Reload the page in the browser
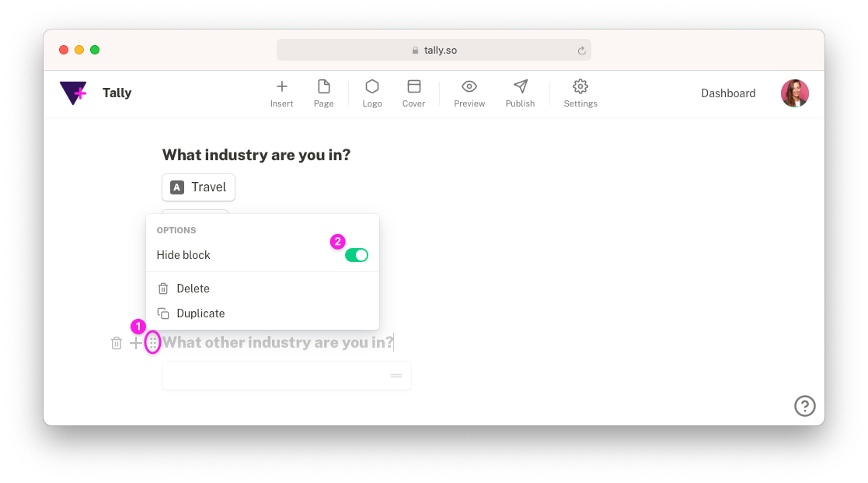Image resolution: width=868 pixels, height=483 pixels. pos(582,51)
